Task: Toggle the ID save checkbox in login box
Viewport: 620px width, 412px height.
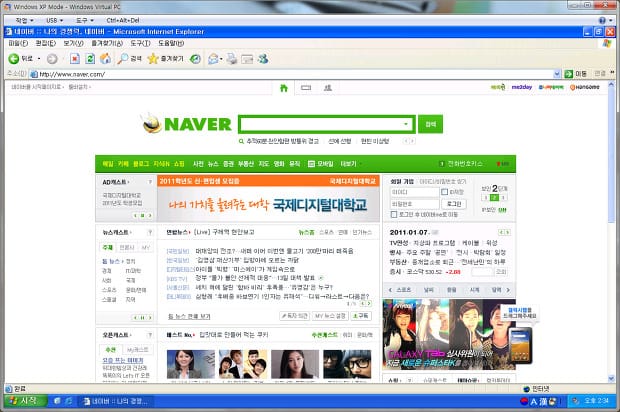Action: (445, 191)
